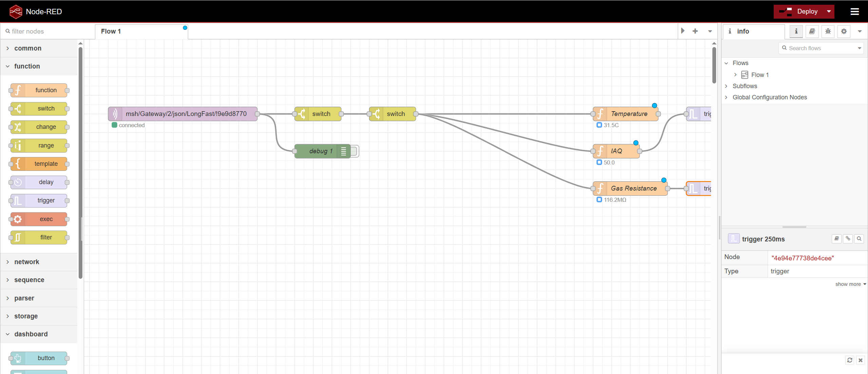Toggle the debug 1 node output button
Viewport: 868px width, 374px height.
354,151
